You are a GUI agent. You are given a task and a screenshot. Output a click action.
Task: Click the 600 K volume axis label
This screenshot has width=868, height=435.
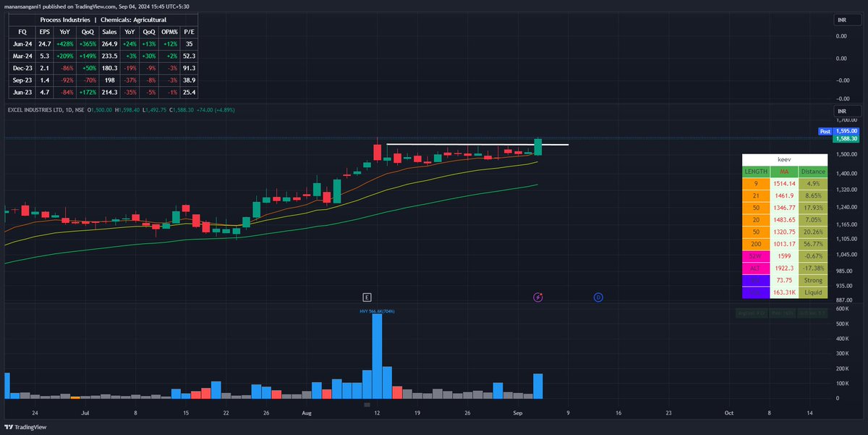[x=842, y=308]
